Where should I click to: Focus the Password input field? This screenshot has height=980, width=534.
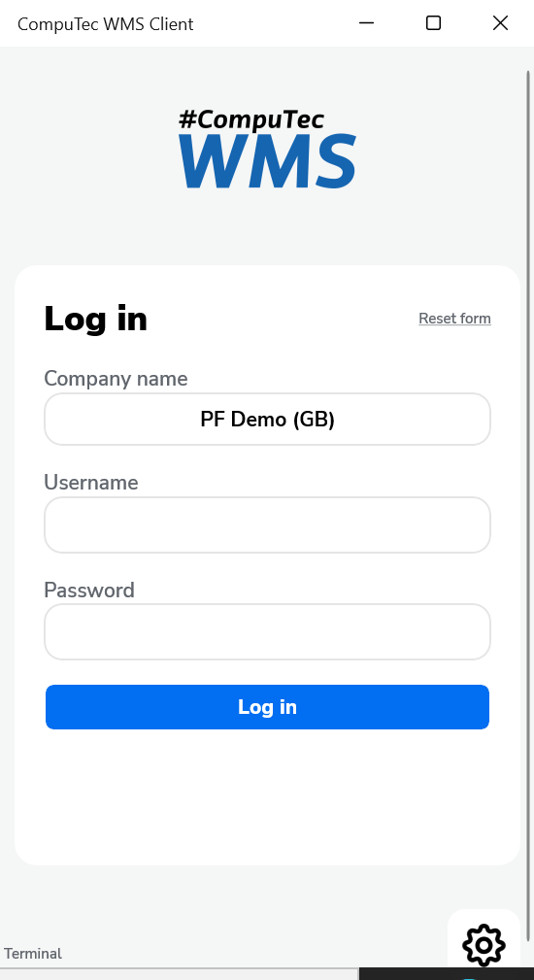point(267,631)
